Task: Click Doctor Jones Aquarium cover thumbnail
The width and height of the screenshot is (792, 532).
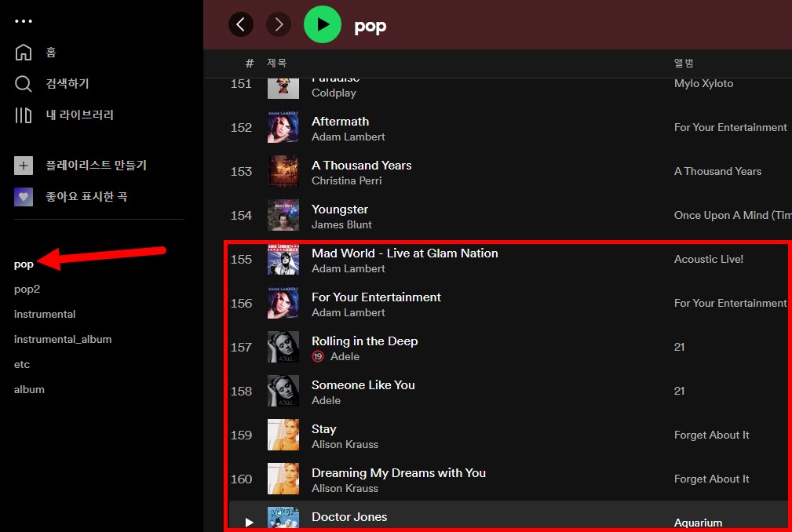Action: [283, 518]
